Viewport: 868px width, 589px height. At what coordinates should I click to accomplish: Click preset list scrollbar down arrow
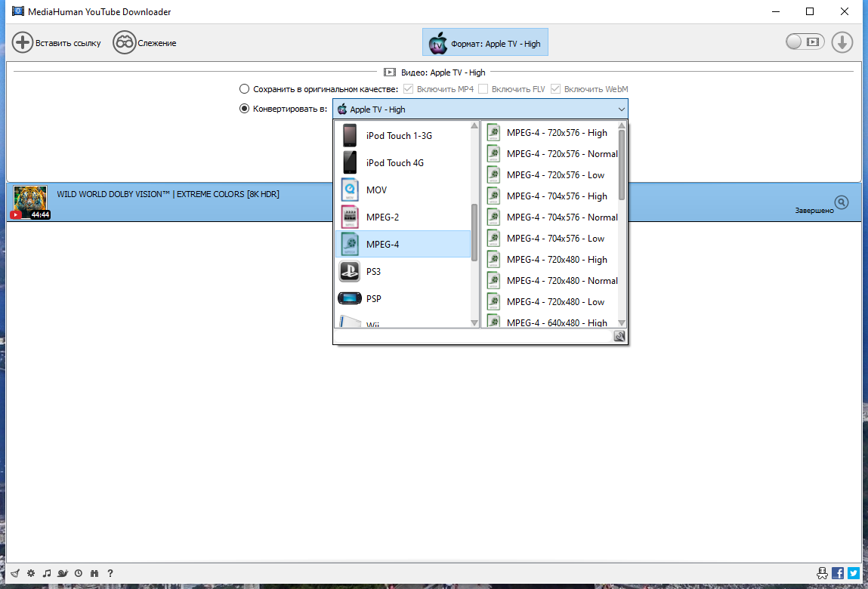[622, 322]
